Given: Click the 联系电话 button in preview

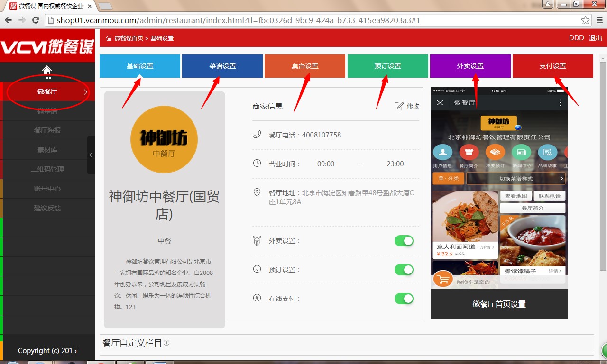Looking at the screenshot, I should point(550,196).
